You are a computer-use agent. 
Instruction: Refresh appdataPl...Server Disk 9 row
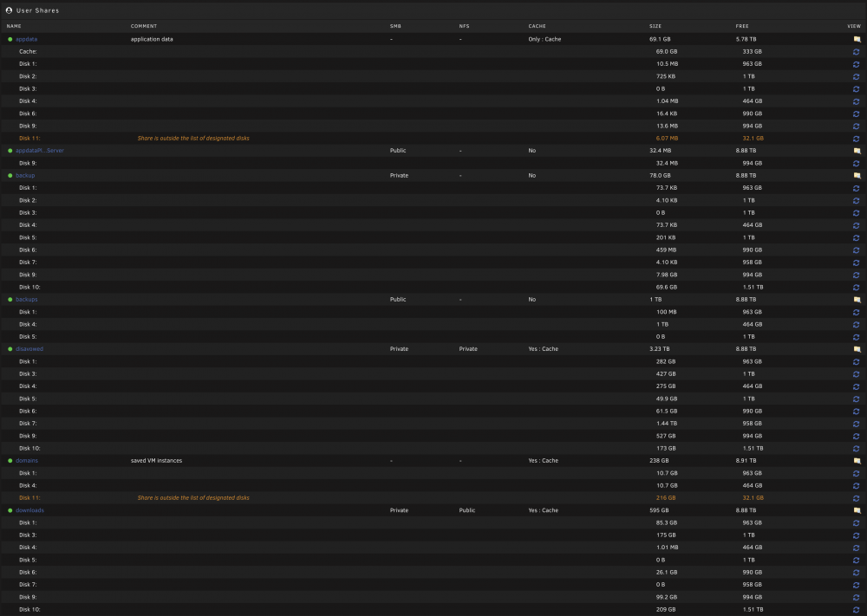pyautogui.click(x=857, y=164)
